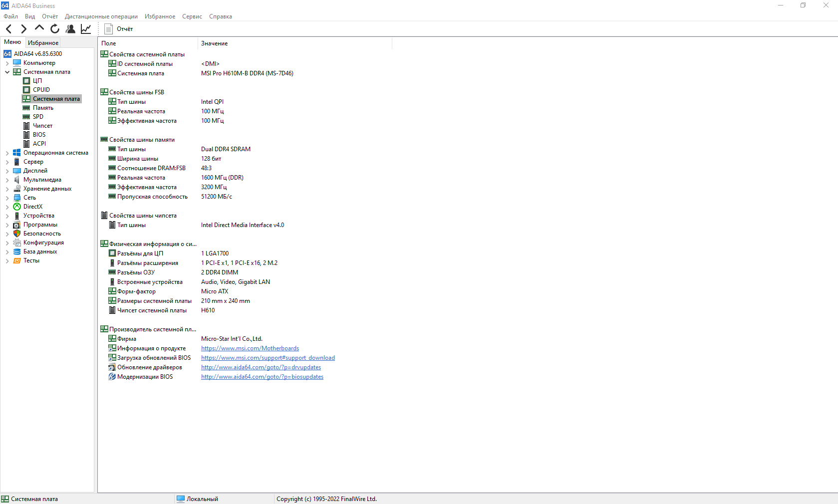Expand the Программы tree node
Screen dimensions: 838x504
[7, 225]
